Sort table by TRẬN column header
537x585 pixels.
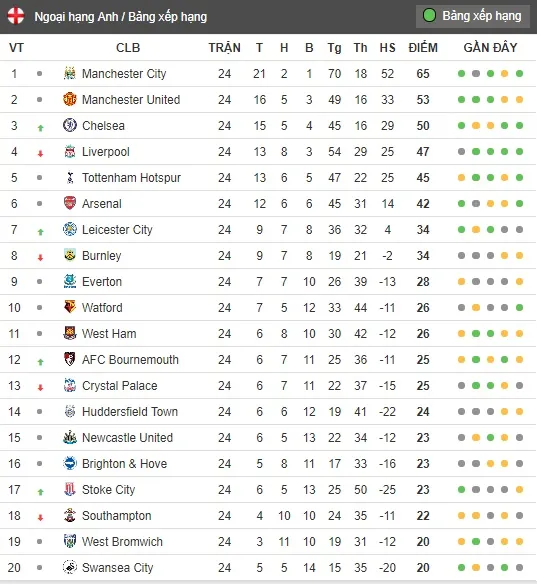point(224,48)
